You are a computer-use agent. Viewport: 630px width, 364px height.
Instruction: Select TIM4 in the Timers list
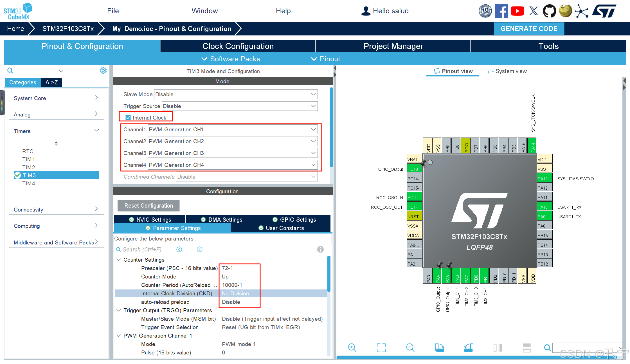tap(28, 183)
